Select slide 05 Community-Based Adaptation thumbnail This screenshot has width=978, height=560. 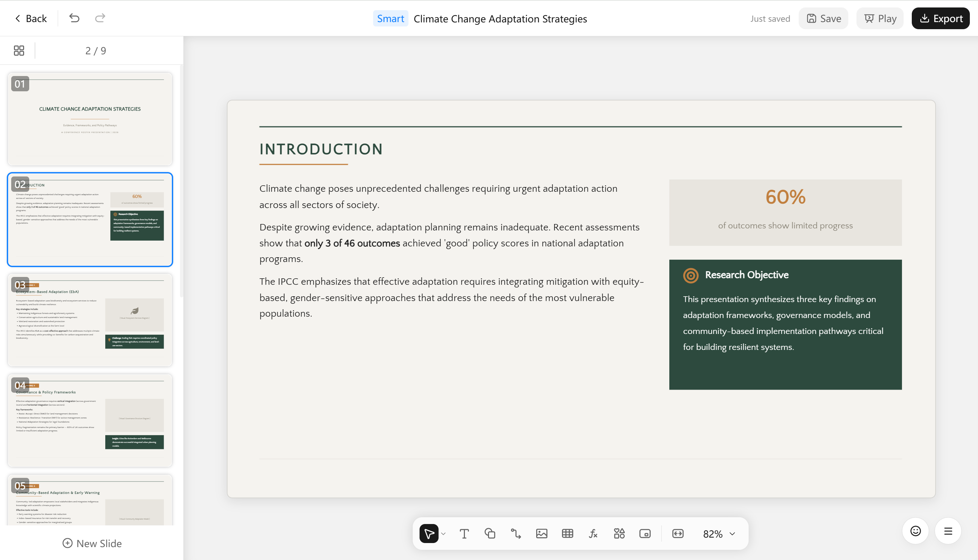(x=90, y=500)
